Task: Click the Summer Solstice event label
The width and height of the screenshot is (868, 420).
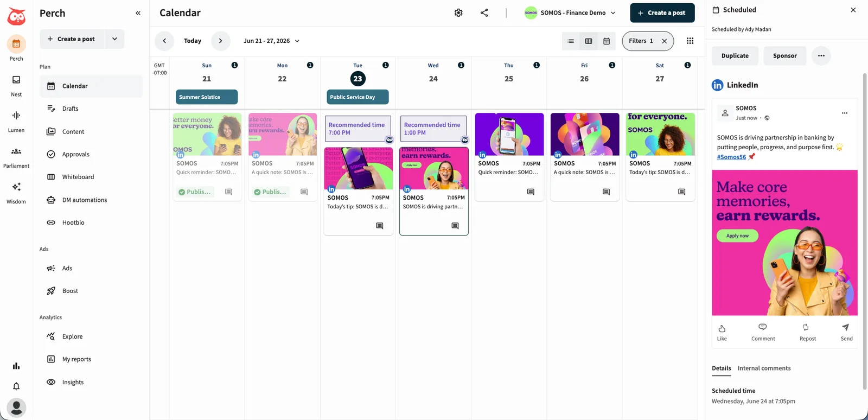Action: [207, 97]
